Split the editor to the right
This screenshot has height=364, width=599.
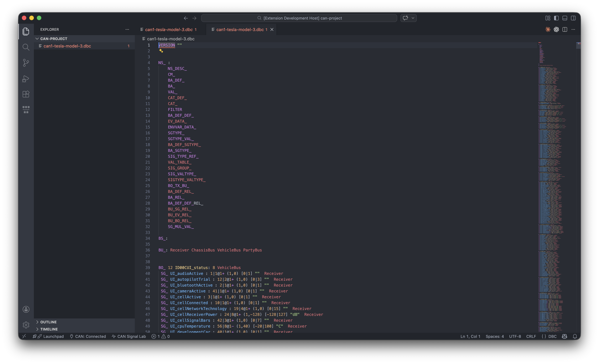565,29
